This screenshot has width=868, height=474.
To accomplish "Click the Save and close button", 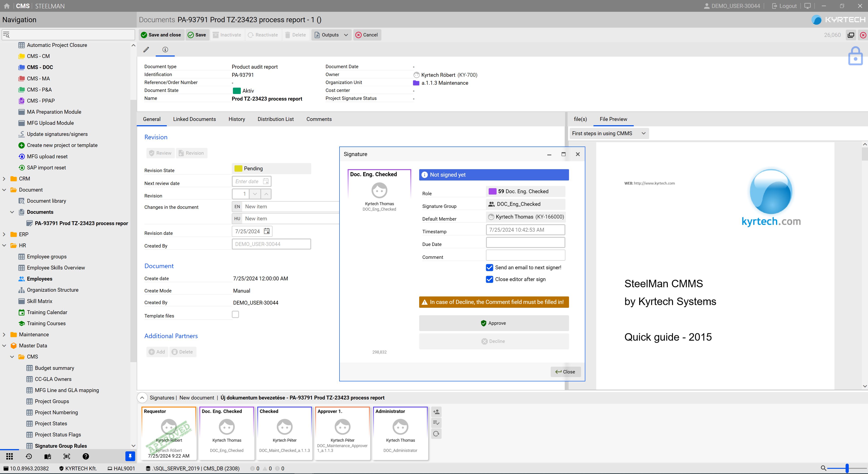I will (161, 35).
